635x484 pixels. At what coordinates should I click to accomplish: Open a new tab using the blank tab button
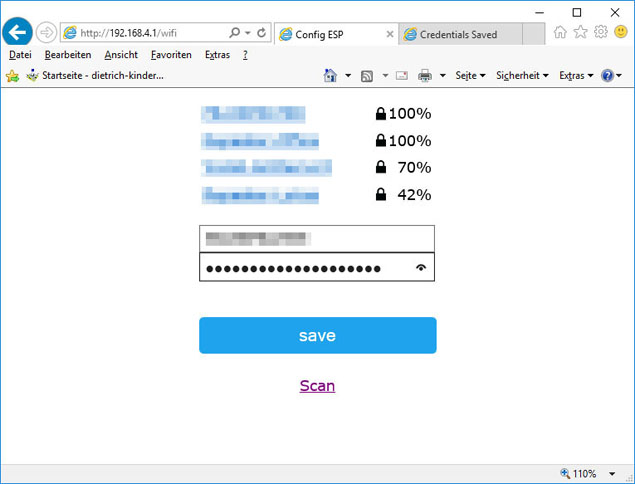click(533, 34)
